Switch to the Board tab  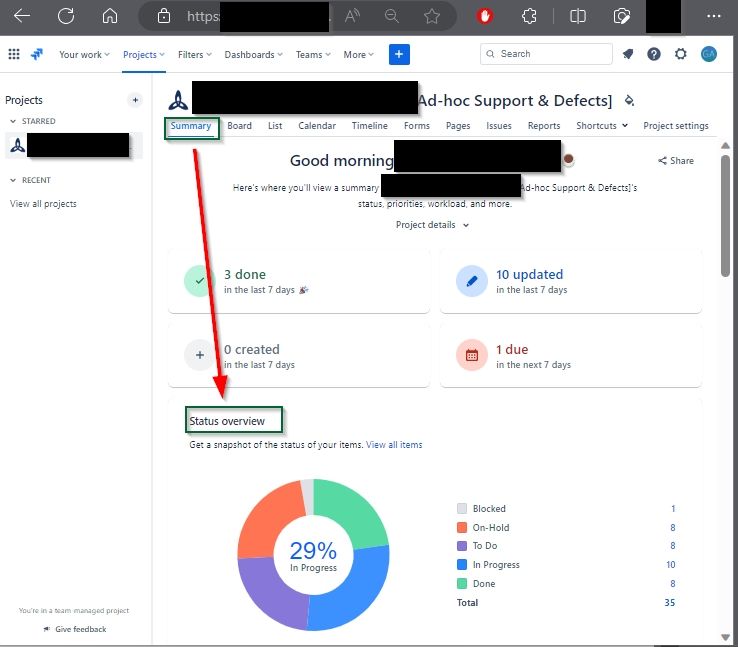pyautogui.click(x=239, y=126)
